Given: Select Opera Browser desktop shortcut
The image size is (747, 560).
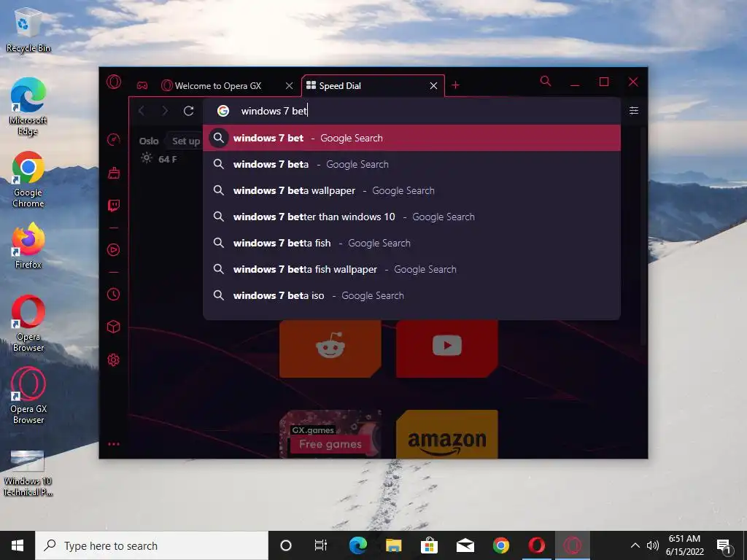Looking at the screenshot, I should coord(28,324).
